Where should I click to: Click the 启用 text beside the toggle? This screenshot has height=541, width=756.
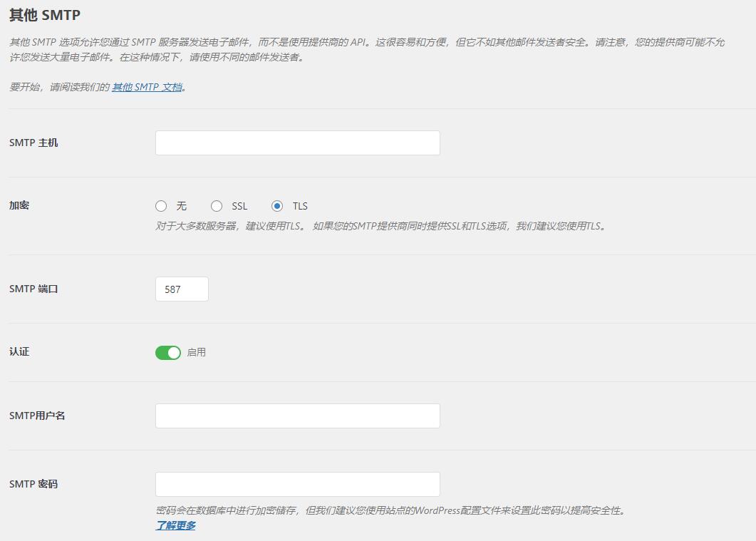196,352
